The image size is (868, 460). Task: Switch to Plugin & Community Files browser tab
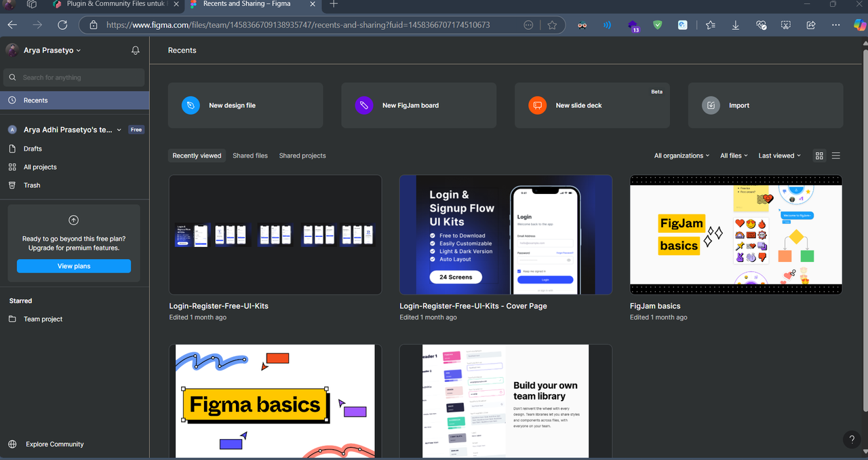point(115,4)
